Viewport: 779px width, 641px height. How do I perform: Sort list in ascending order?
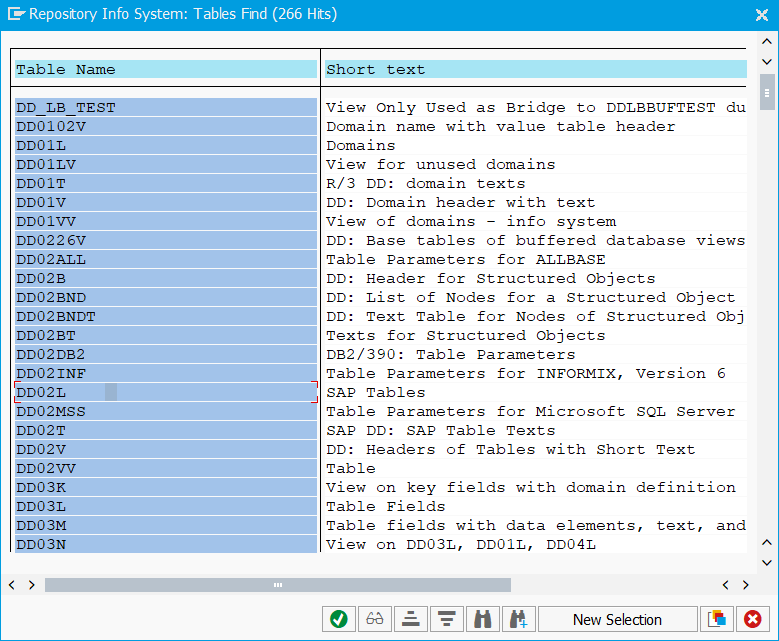click(411, 619)
